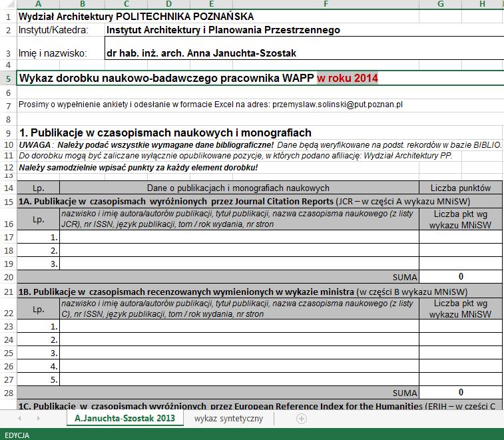Click heading '1. Publikacje w czasopismach naukowych i monografiach'
504x440 pixels.
coord(165,132)
